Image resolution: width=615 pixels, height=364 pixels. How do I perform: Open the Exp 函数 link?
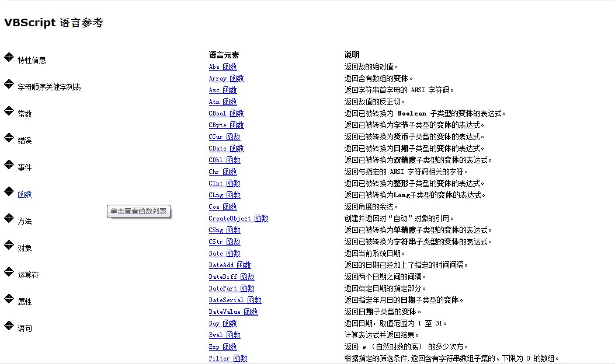pos(223,346)
